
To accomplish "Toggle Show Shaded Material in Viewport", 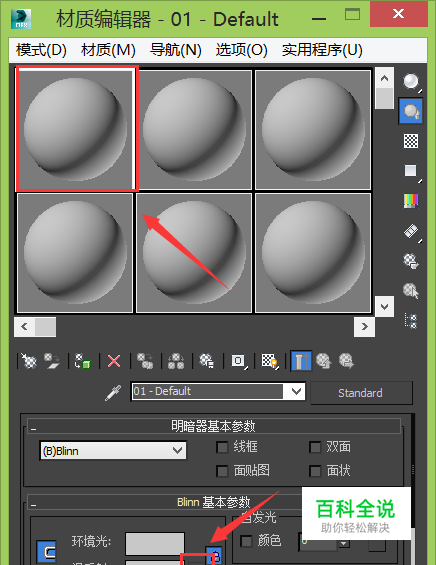I will (270, 361).
